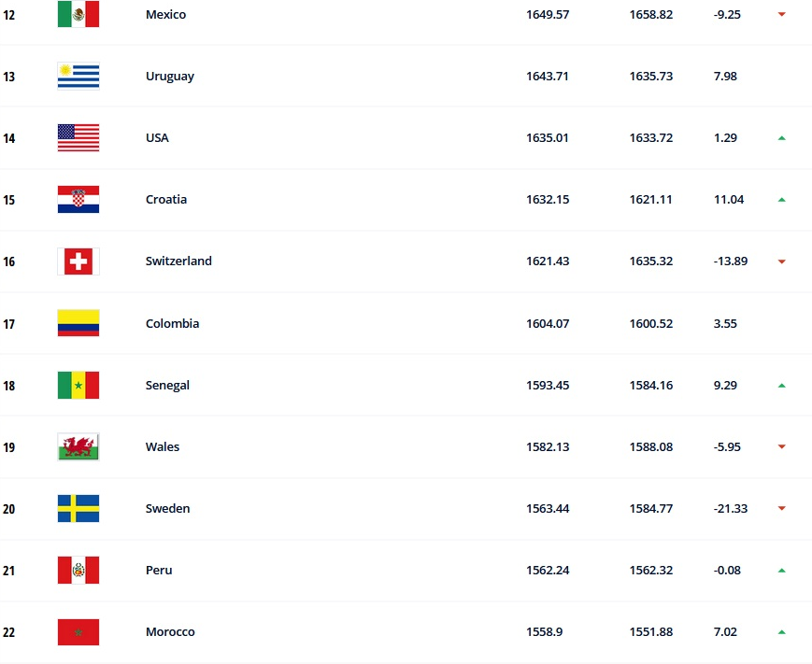The height and width of the screenshot is (664, 812).
Task: Click the Switzerland country name
Action: pos(178,261)
